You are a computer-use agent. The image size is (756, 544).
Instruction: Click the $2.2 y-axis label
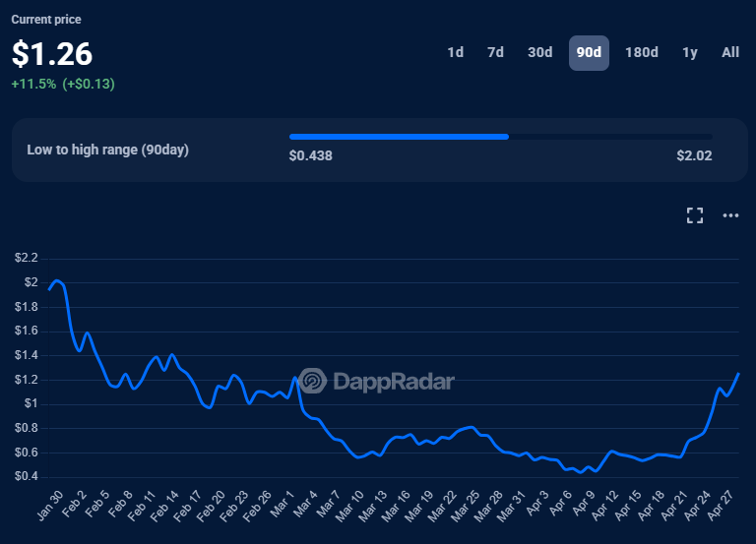click(x=27, y=258)
